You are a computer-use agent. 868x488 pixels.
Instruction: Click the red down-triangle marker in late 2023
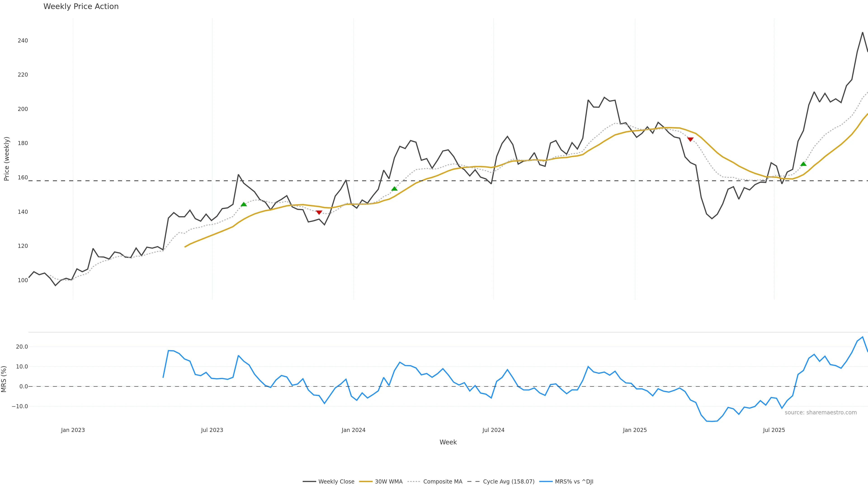tap(319, 213)
